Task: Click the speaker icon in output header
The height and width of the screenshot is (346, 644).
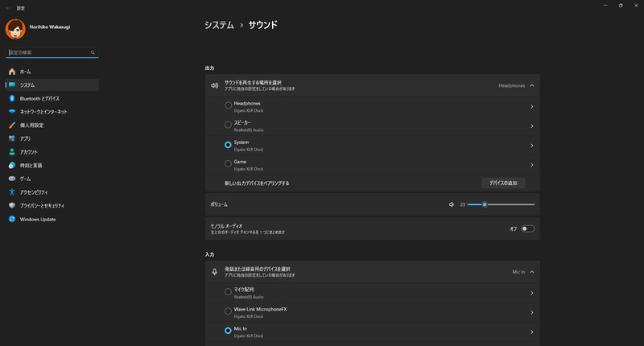Action: (x=214, y=85)
